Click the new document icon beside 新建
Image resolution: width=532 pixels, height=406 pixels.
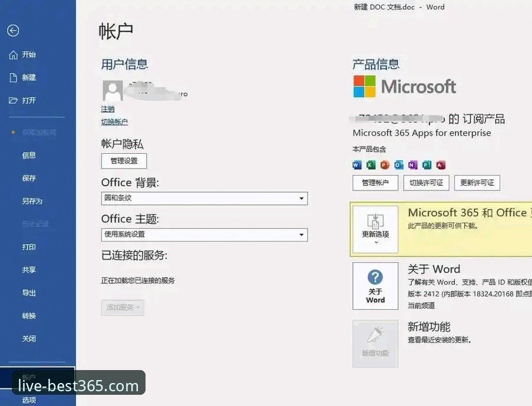(13, 78)
